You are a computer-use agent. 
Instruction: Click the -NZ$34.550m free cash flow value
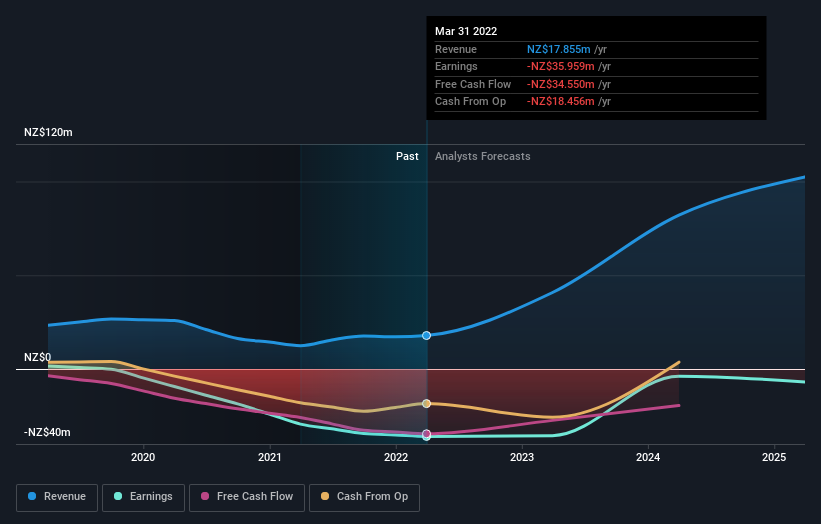(x=561, y=84)
